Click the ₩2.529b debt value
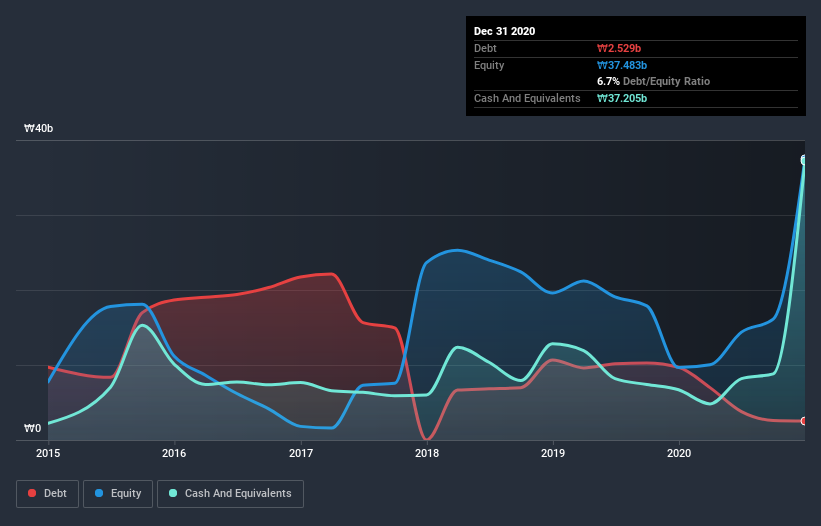The image size is (821, 526). pos(619,48)
